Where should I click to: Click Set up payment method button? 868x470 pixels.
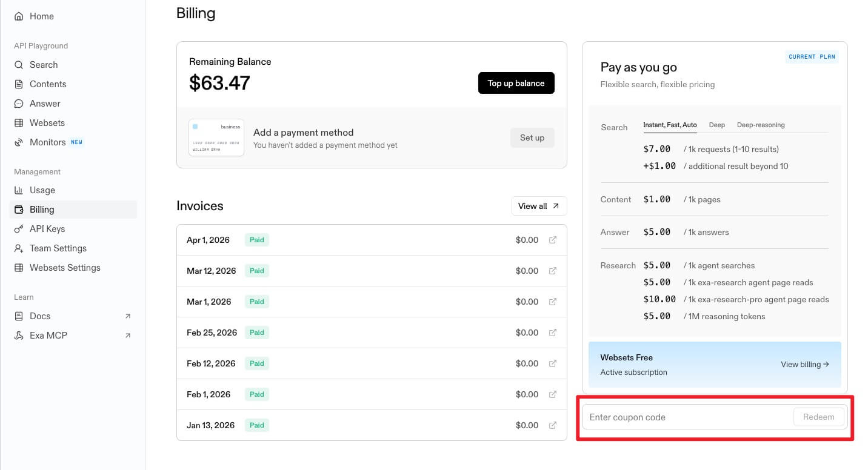click(532, 137)
